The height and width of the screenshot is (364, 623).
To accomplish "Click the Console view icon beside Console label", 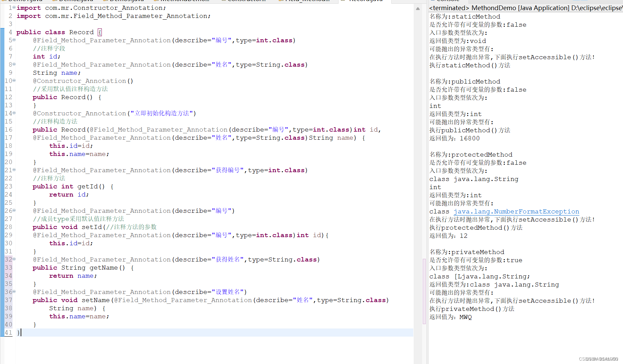I will click(433, 1).
